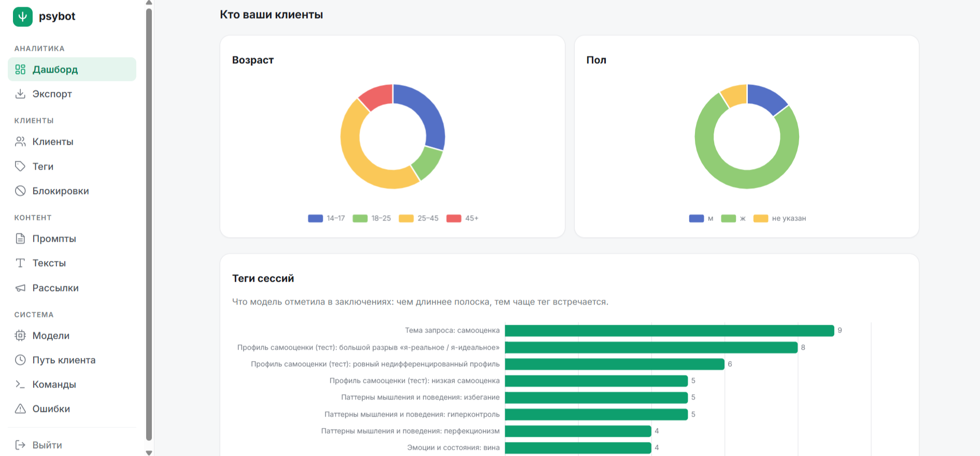This screenshot has width=980, height=456.
Task: Open the Рассылки page
Action: pos(72,288)
